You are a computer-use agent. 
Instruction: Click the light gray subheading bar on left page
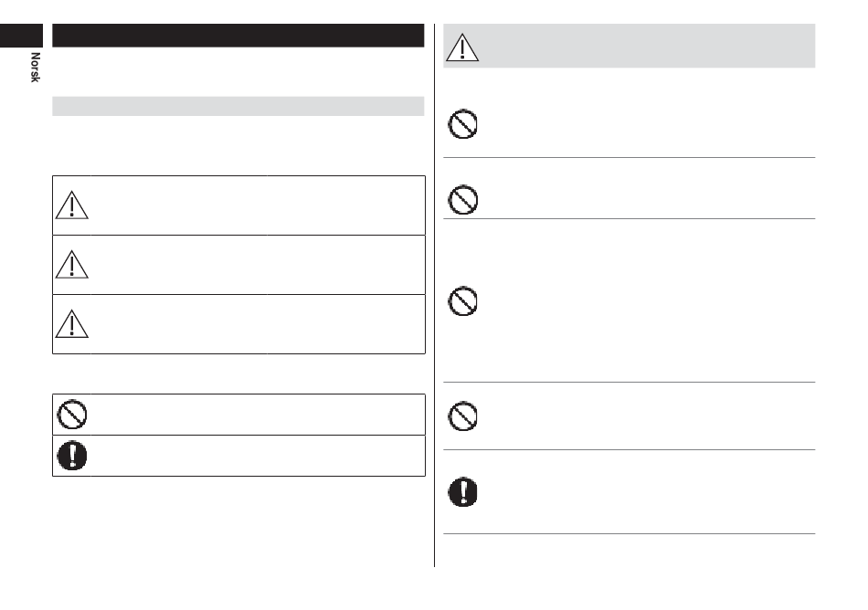[x=238, y=106]
